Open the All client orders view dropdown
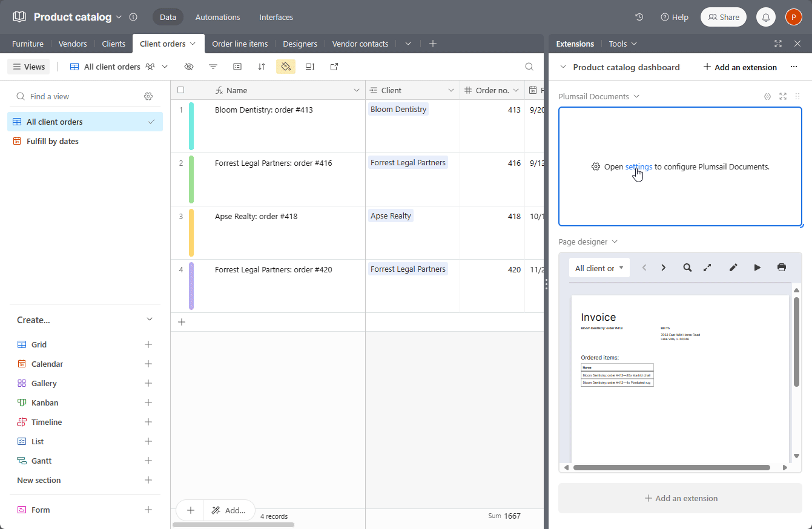 tap(165, 67)
